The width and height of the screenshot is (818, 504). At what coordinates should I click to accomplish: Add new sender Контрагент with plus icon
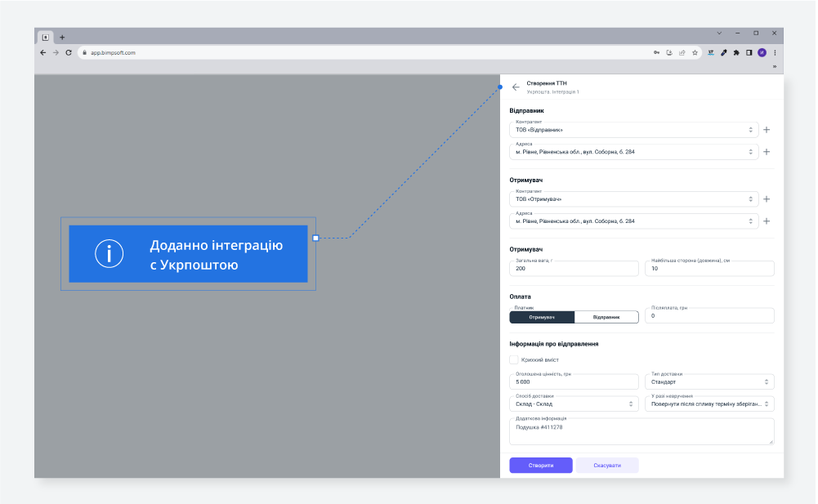[767, 130]
